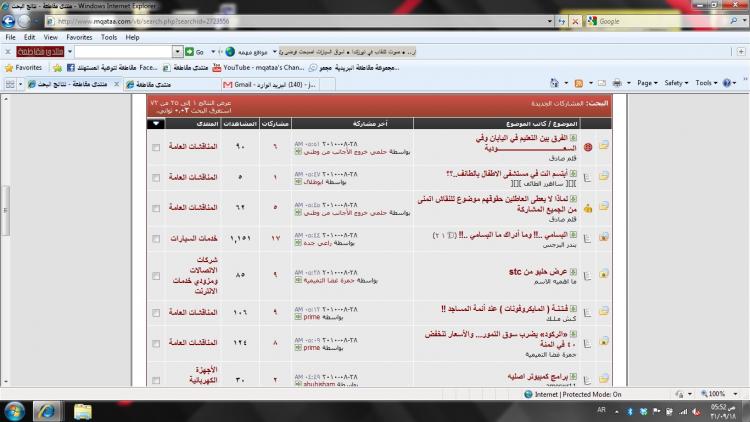Expand the Page dropdown menu
Viewport: 750px width, 422px height.
pyautogui.click(x=648, y=83)
